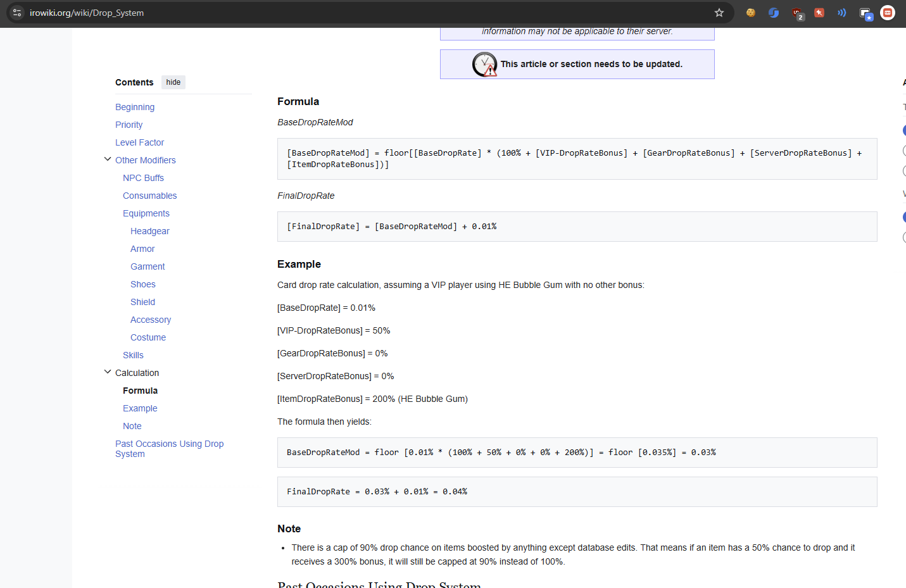Click 'The formula then yields:' text
Screen dimensions: 906x588
324,422
